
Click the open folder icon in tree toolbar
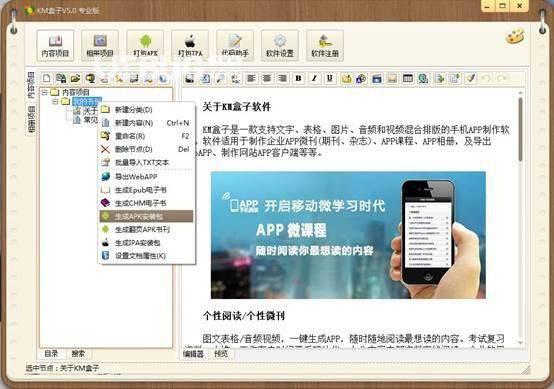(75, 78)
